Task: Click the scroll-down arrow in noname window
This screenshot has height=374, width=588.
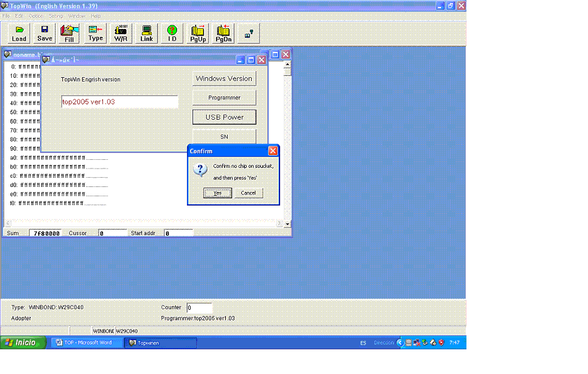Action: pos(288,224)
